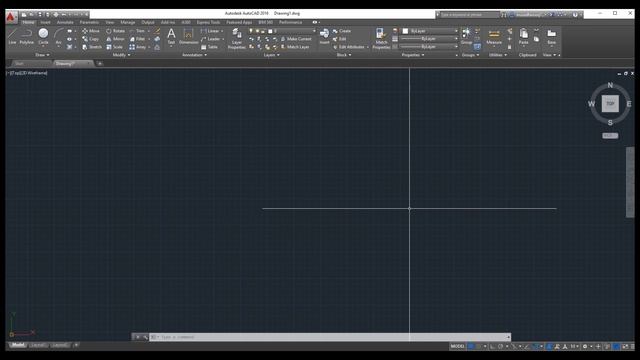
Task: Select the Polyline tool
Action: coord(27,36)
